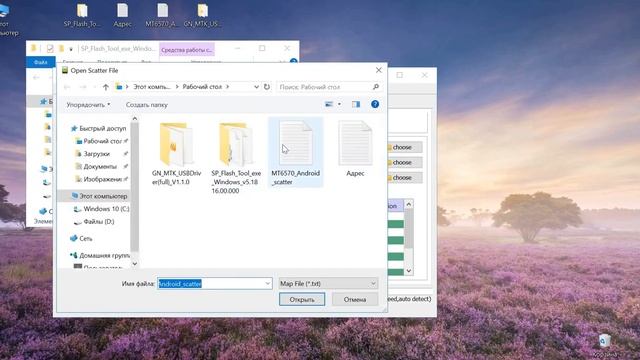
Task: Select Этот компьютер in the navigation tree
Action: point(99,196)
